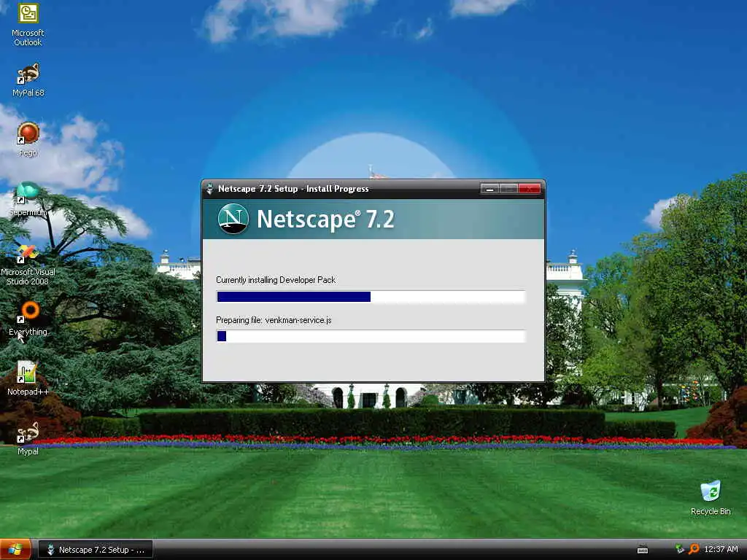
Task: Click the venkman-service.js file progress bar
Action: click(x=371, y=336)
